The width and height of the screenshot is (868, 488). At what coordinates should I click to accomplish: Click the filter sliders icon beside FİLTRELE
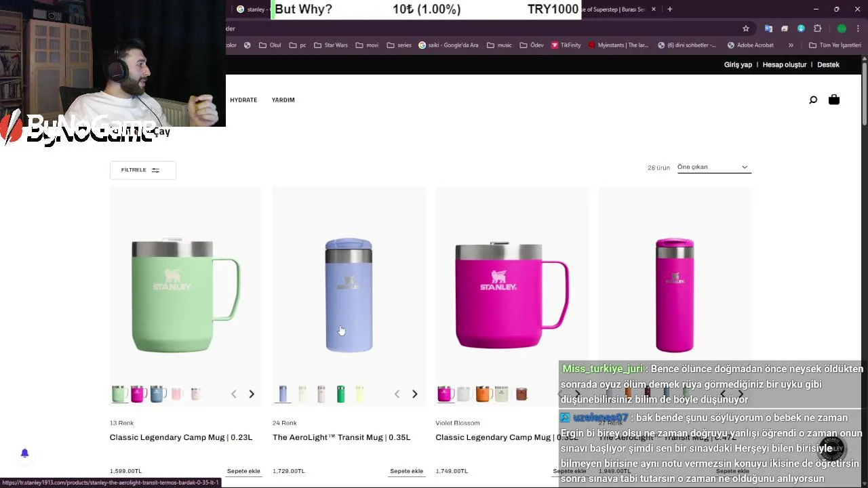click(x=155, y=170)
